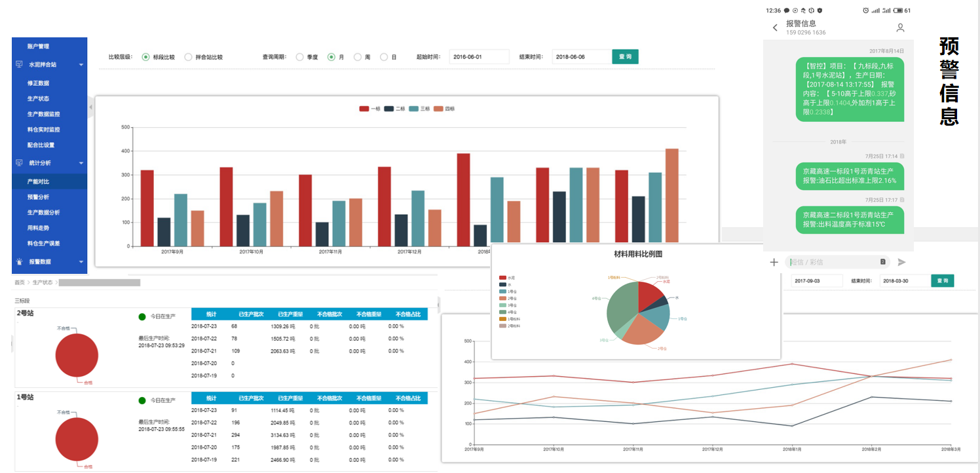The width and height of the screenshot is (980, 473).
Task: Open 料仓实时监控 sidebar item
Action: coord(43,130)
